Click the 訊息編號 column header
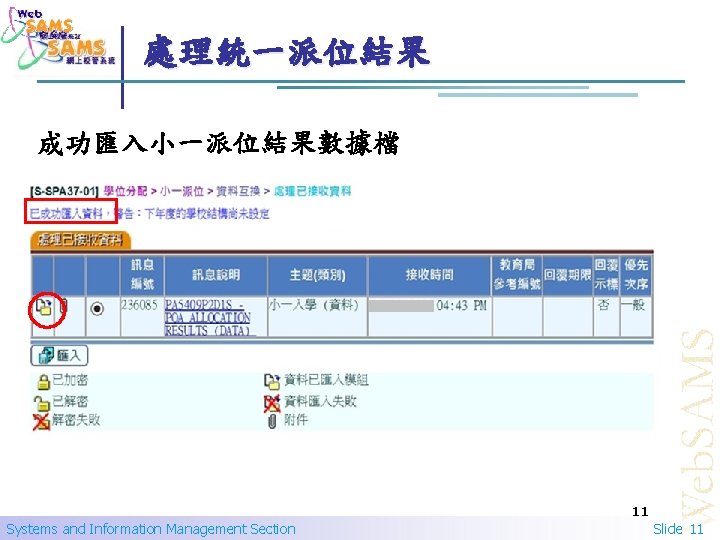The image size is (720, 540). pyautogui.click(x=142, y=275)
